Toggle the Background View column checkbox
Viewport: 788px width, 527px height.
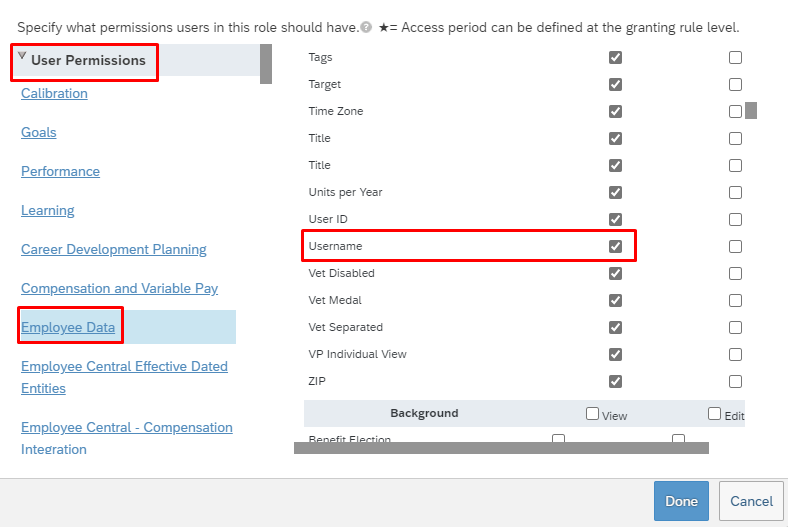point(593,413)
